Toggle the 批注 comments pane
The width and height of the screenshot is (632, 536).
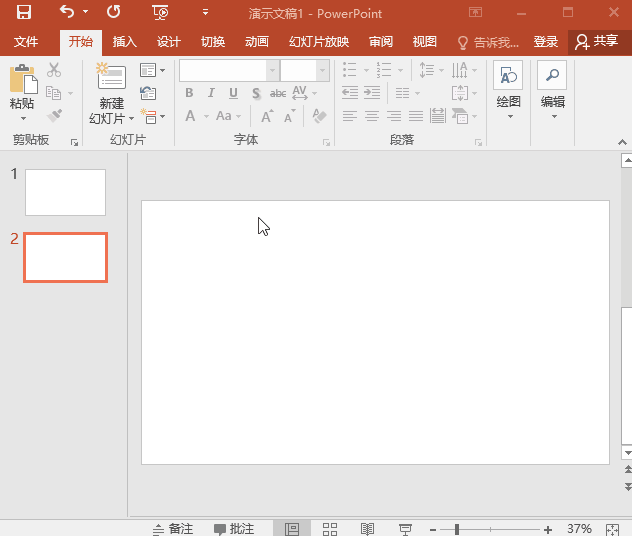[234, 528]
